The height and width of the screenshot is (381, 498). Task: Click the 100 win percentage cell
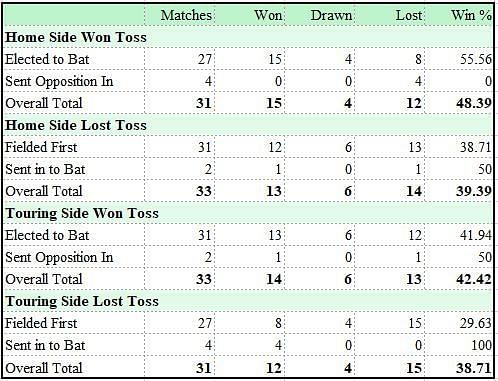tap(481, 345)
